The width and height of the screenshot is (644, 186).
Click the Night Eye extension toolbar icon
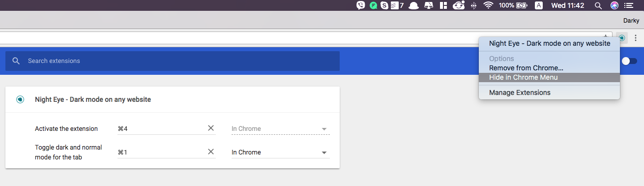[622, 38]
